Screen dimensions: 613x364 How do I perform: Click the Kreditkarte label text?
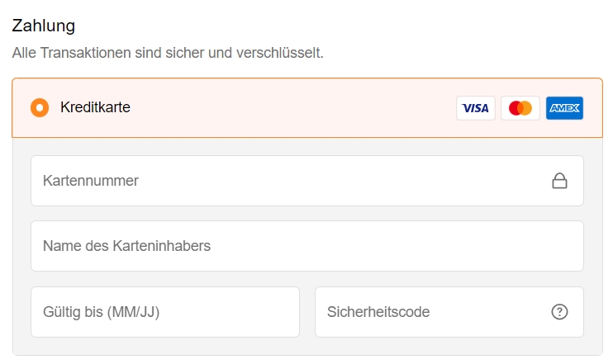click(x=95, y=107)
